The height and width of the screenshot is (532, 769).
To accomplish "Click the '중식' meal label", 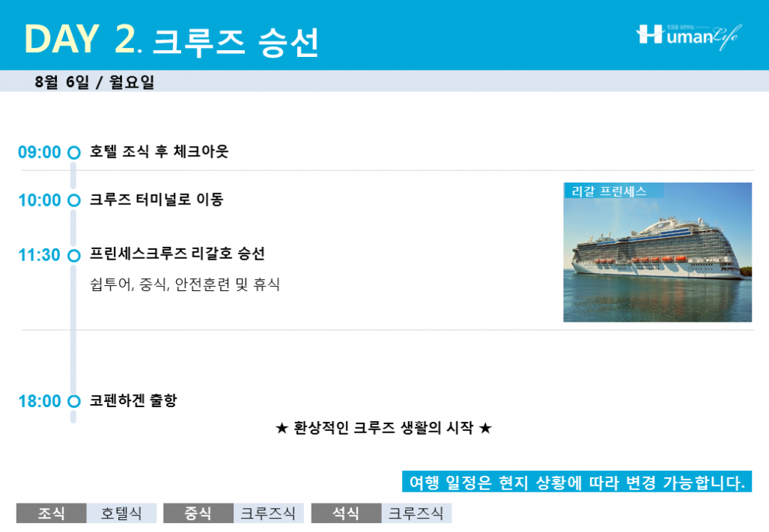I will (x=198, y=513).
